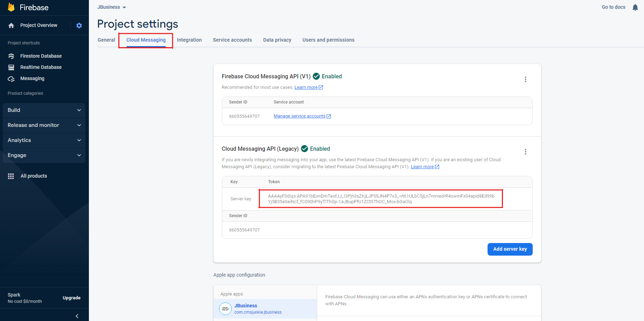Open Cloud Messaging Legacy options menu

tap(525, 152)
